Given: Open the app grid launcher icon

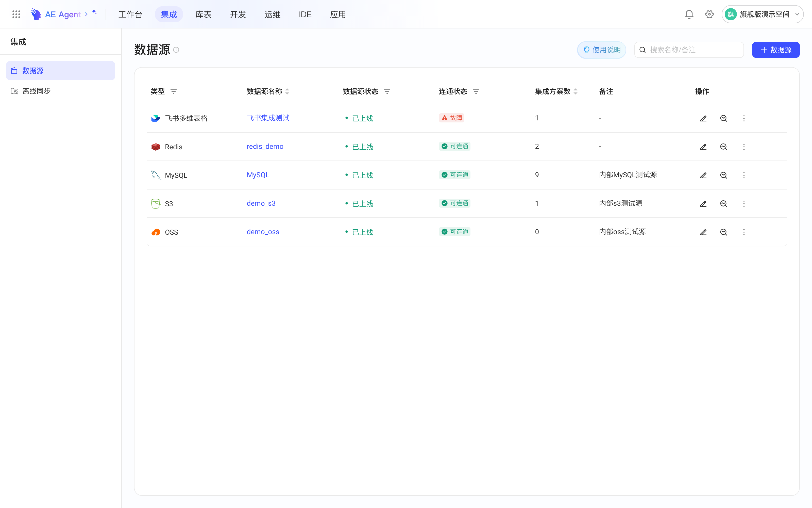Looking at the screenshot, I should 16,14.
